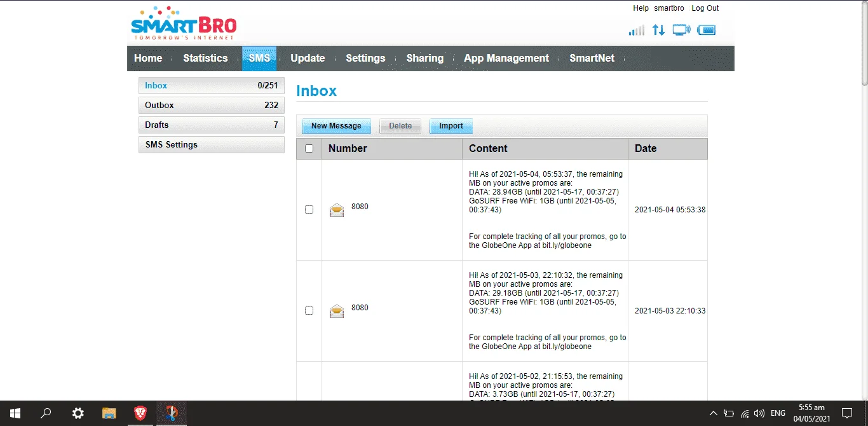Open the Settings tab
The width and height of the screenshot is (868, 426).
[x=365, y=58]
